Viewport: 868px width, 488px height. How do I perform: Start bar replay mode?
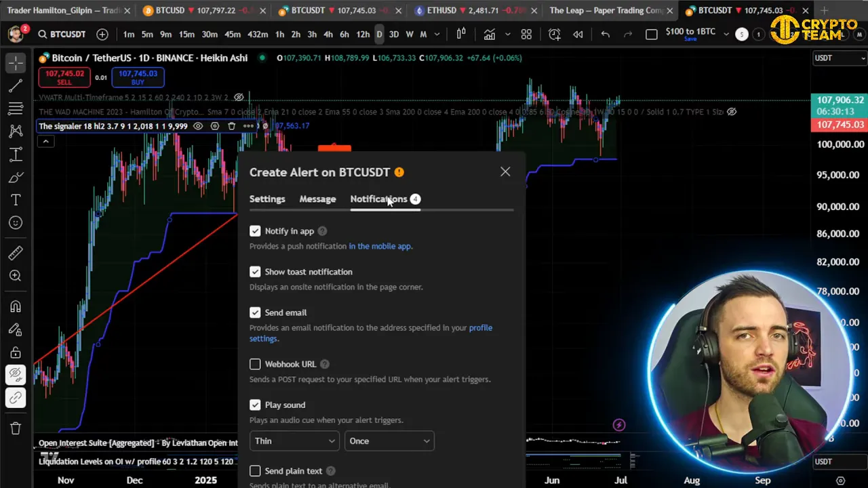578,35
